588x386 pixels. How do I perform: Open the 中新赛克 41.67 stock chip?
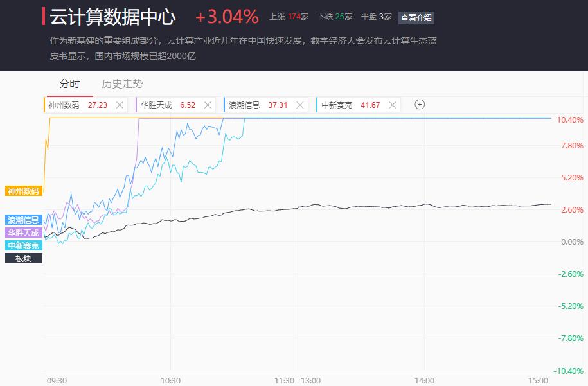point(359,105)
